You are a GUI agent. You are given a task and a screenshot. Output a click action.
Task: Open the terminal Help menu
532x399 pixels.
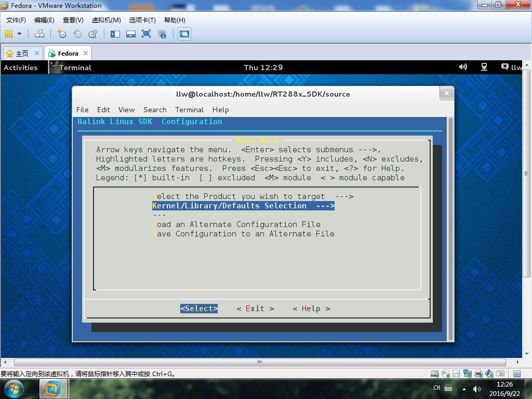[x=220, y=110]
